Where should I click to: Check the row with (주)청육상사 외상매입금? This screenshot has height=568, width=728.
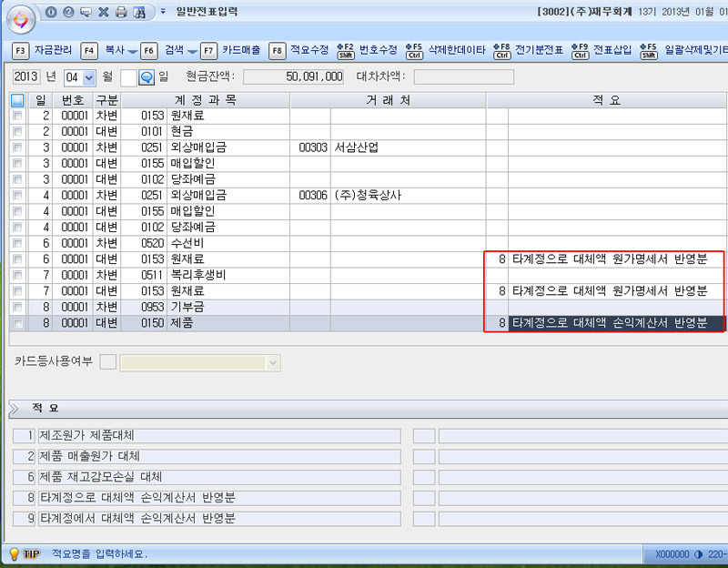click(x=17, y=195)
